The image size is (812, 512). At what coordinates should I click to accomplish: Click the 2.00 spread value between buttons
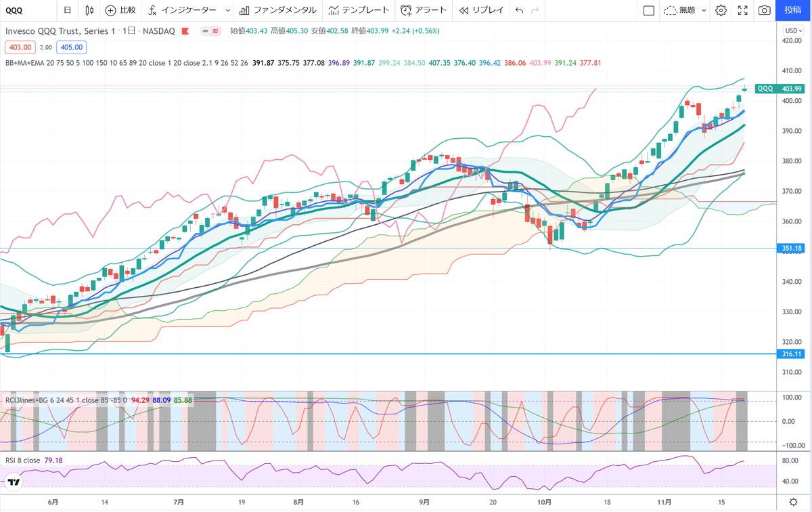45,47
